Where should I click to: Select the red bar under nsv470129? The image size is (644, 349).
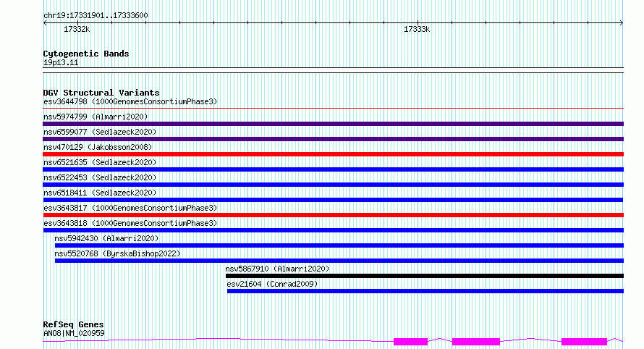(x=333, y=154)
